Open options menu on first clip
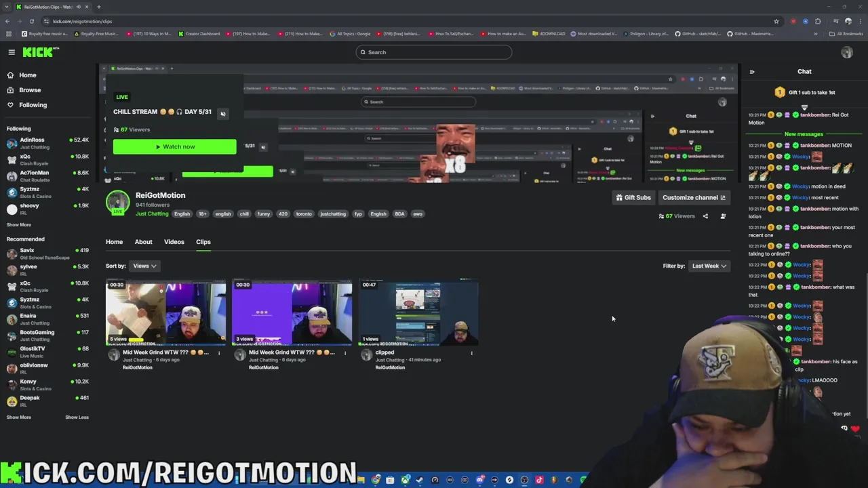 [x=219, y=353]
